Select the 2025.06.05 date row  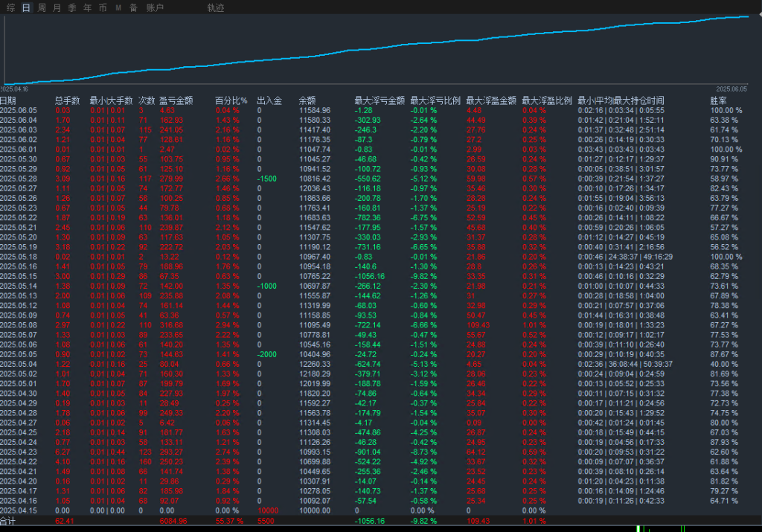(18, 110)
